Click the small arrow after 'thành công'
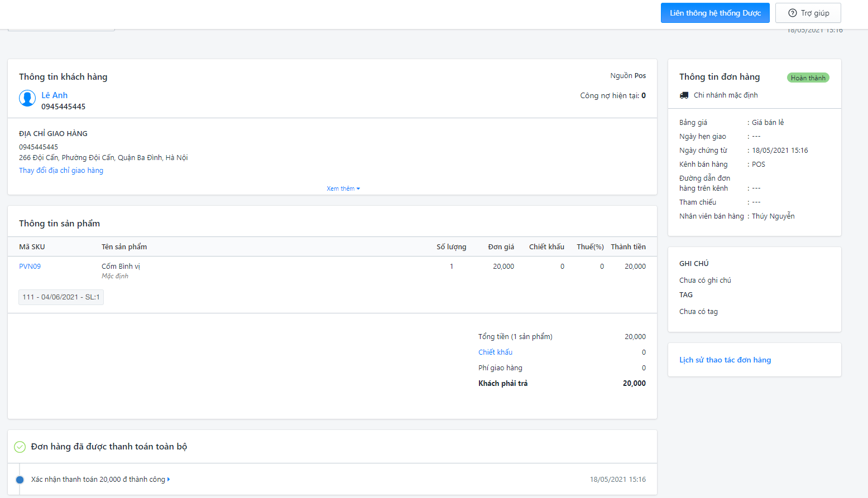The image size is (868, 498). (x=169, y=480)
